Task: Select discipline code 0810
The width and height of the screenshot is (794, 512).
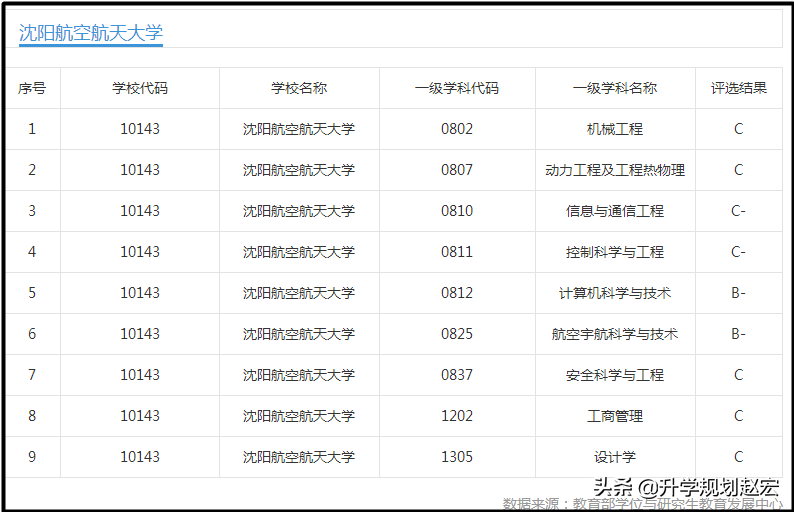Action: coord(457,211)
